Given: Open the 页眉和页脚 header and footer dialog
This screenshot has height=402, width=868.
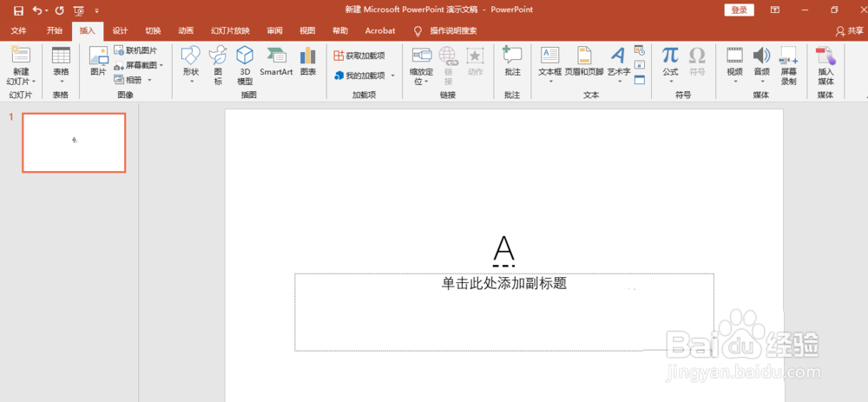Looking at the screenshot, I should (x=584, y=61).
